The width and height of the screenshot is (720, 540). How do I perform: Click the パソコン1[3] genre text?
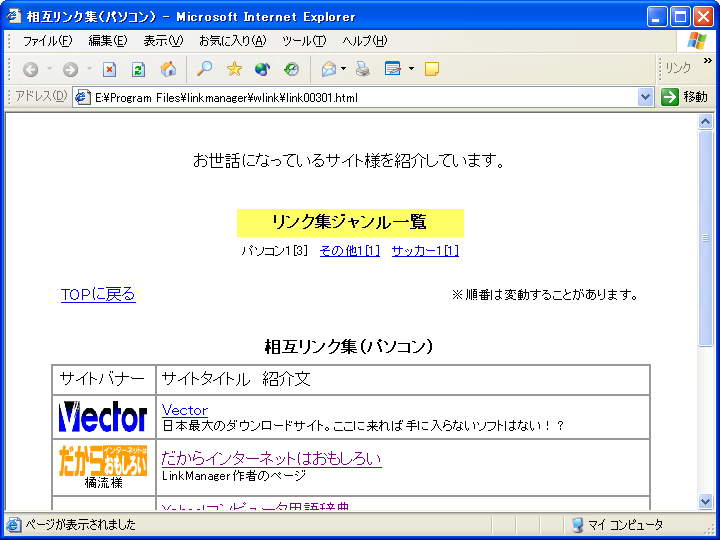coord(275,251)
